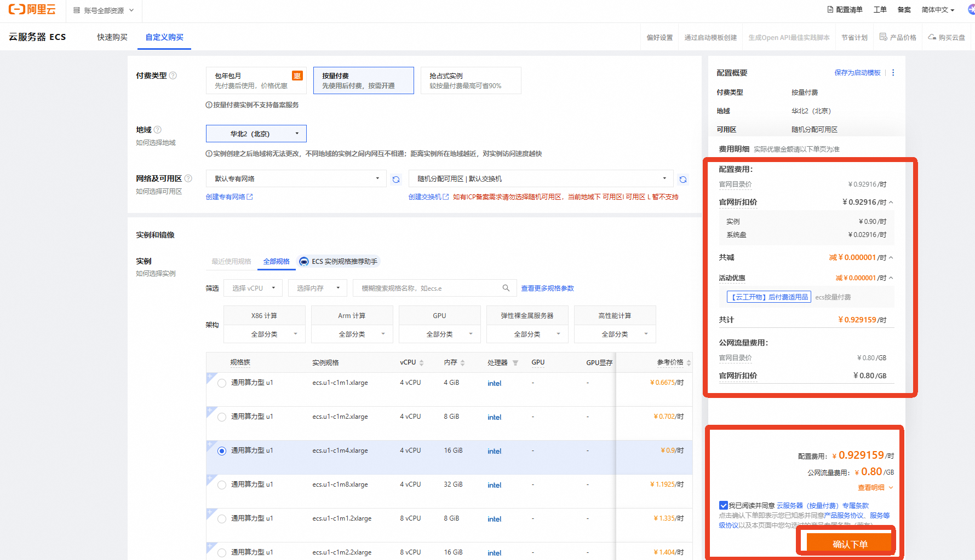
Task: Click 查看更多规格参数 link
Action: click(x=547, y=288)
